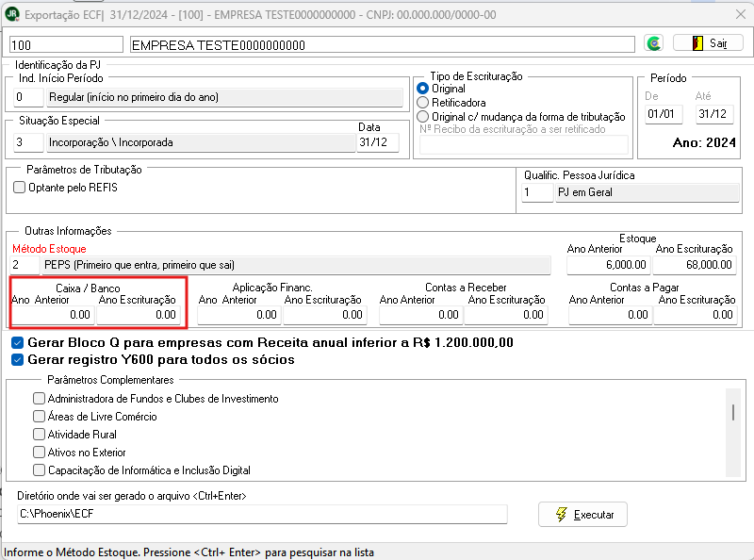Toggle Gerar Bloco Q checkbox
The image size is (754, 560).
coord(17,342)
